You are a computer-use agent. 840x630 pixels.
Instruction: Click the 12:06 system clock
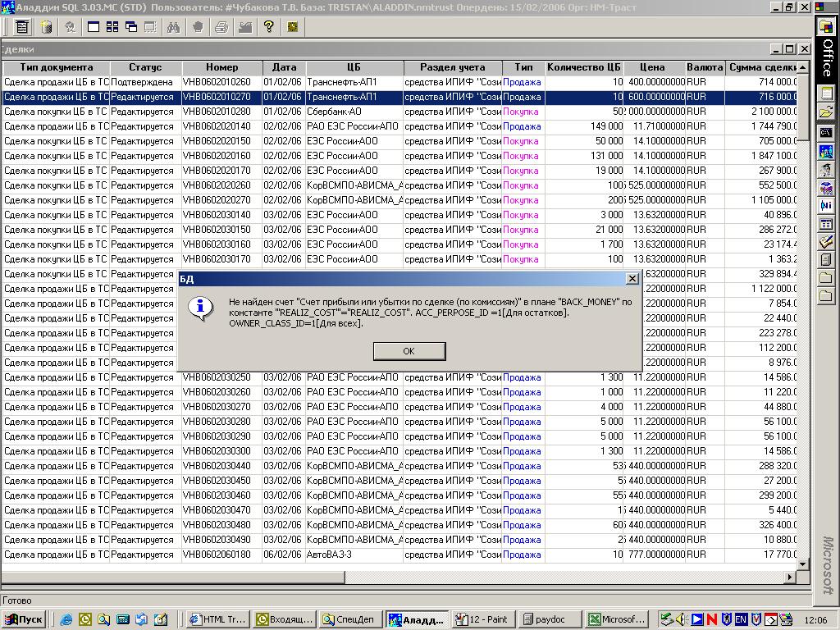[815, 620]
